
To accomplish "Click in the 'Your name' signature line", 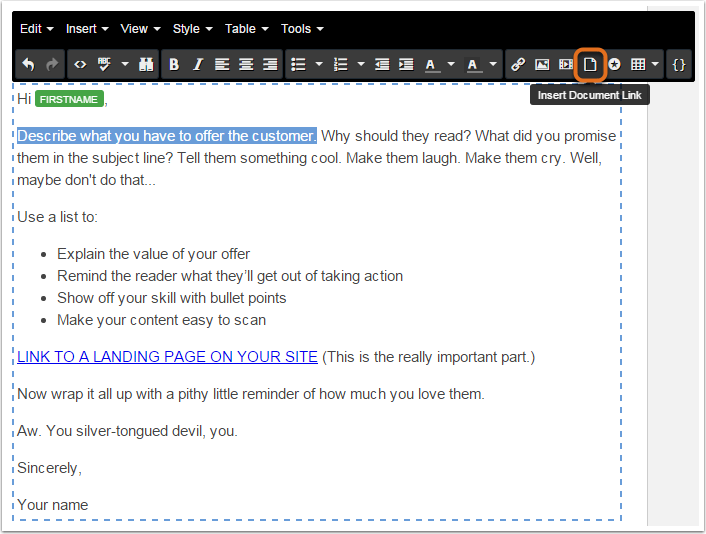I will [x=53, y=505].
